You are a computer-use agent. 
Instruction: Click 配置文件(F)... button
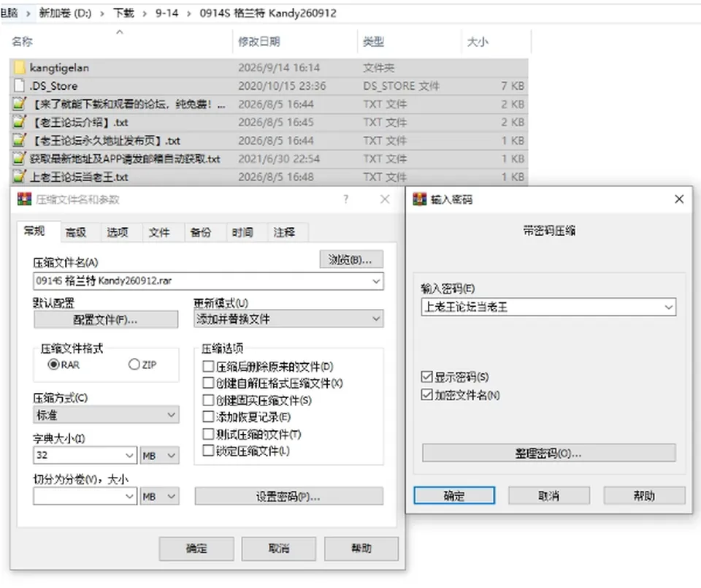(x=106, y=320)
